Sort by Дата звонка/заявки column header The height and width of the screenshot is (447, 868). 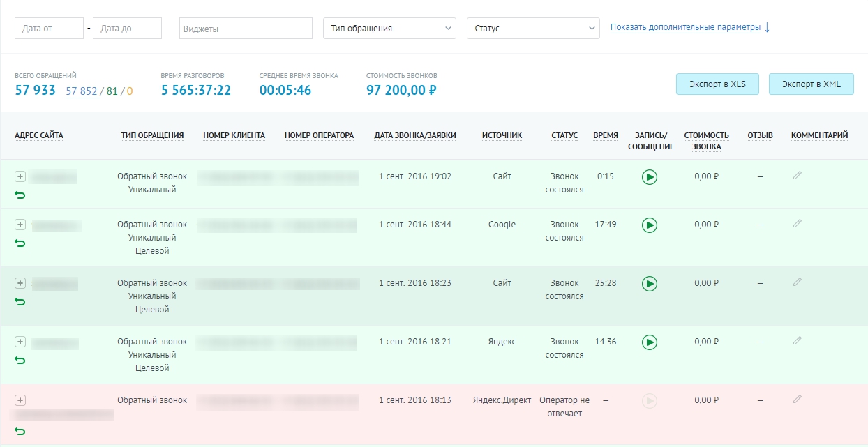[415, 135]
